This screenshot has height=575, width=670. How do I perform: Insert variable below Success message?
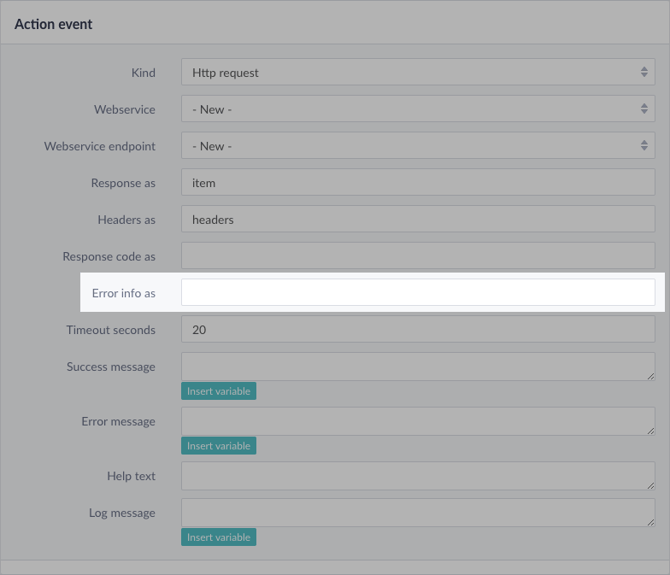click(218, 391)
